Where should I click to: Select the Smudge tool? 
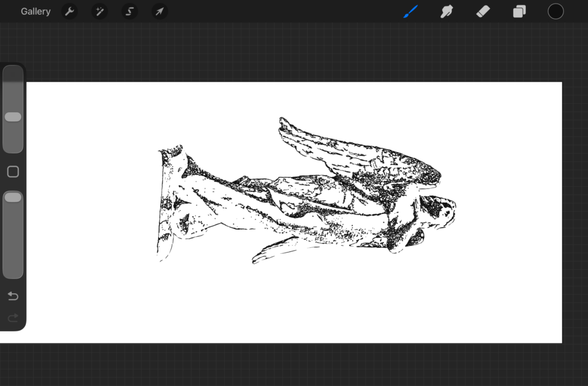point(447,11)
